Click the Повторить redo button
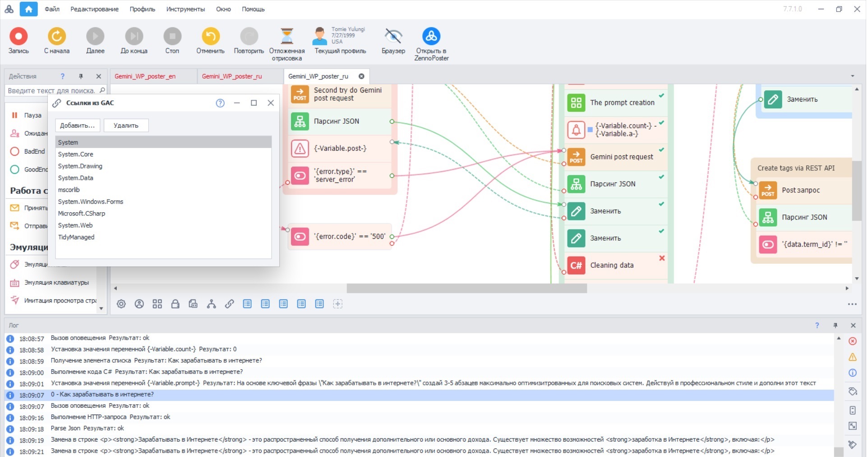Viewport: 868px width, 457px height. 249,41
